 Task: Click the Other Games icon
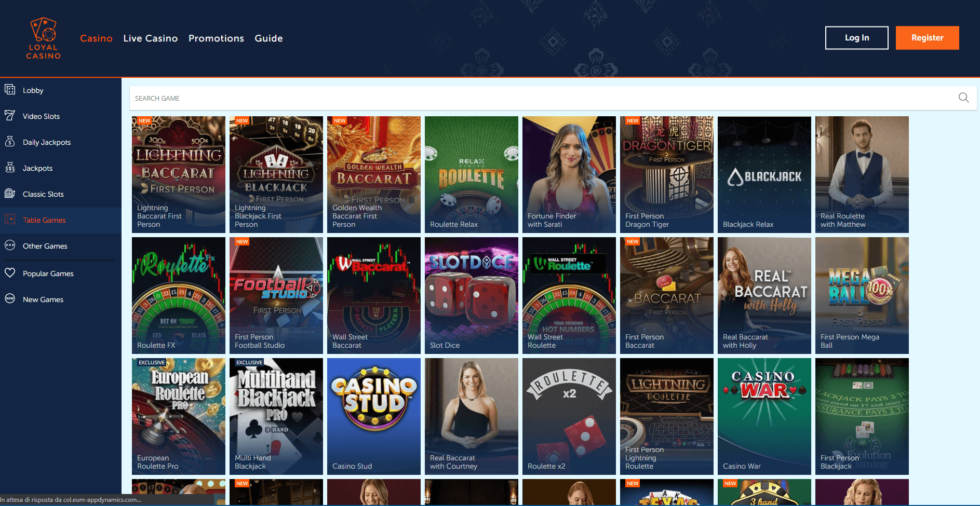pyautogui.click(x=10, y=245)
